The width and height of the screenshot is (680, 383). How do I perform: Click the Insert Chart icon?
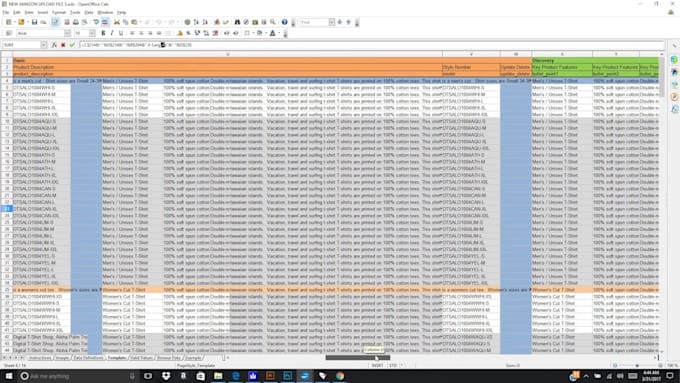point(217,22)
